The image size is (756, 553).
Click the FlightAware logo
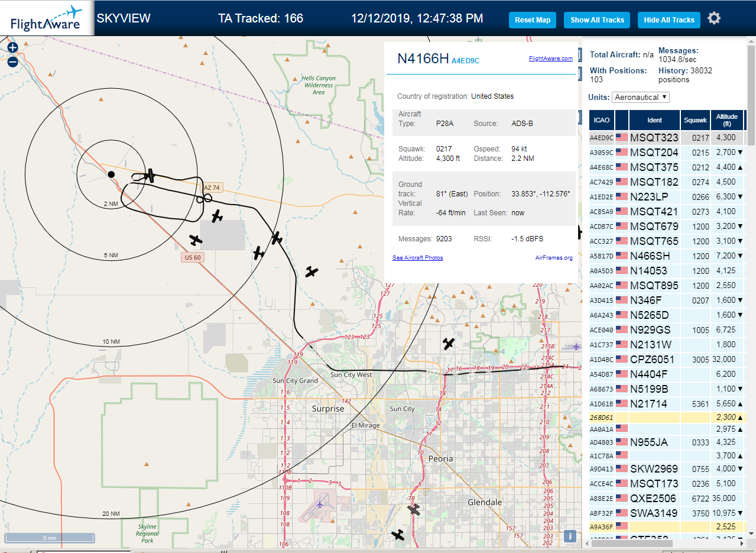pyautogui.click(x=47, y=19)
